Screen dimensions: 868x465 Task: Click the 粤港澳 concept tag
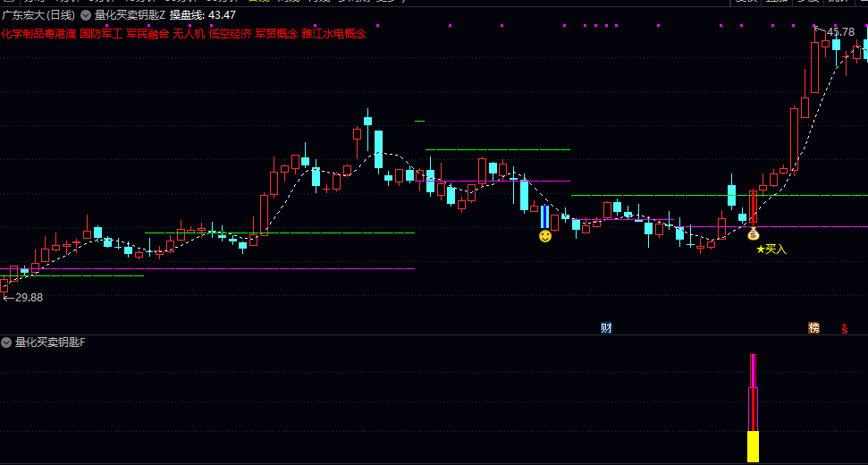58,34
